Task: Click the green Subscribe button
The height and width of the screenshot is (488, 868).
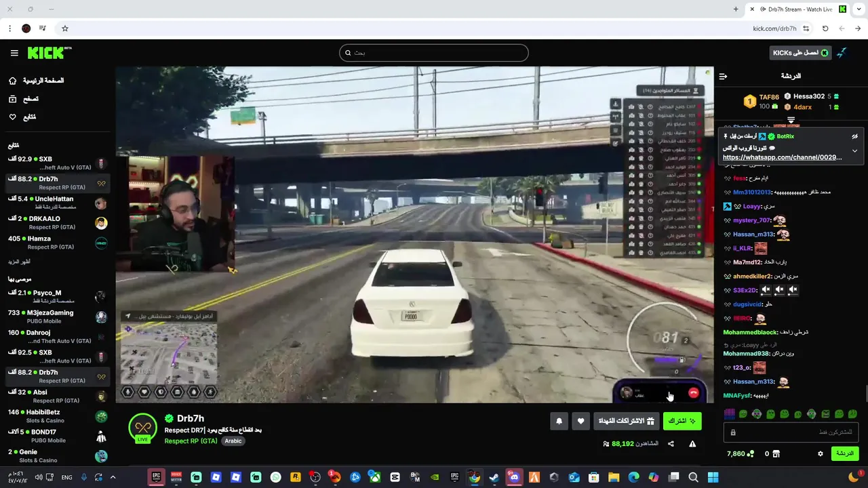Action: click(x=682, y=421)
